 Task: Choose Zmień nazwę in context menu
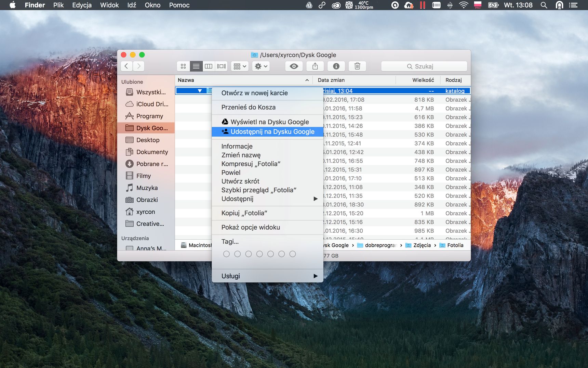click(267, 155)
